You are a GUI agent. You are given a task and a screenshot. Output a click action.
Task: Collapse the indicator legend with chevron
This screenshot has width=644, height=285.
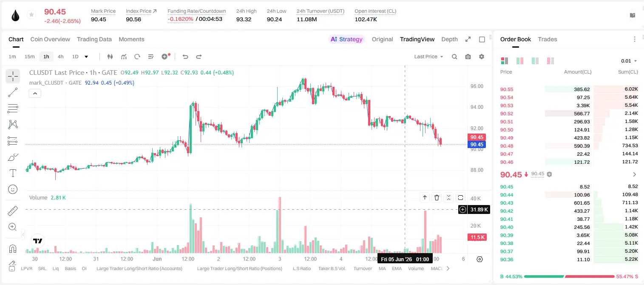pyautogui.click(x=35, y=94)
